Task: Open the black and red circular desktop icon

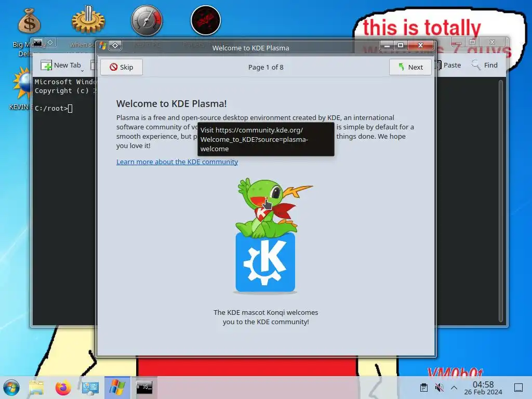Action: (206, 20)
